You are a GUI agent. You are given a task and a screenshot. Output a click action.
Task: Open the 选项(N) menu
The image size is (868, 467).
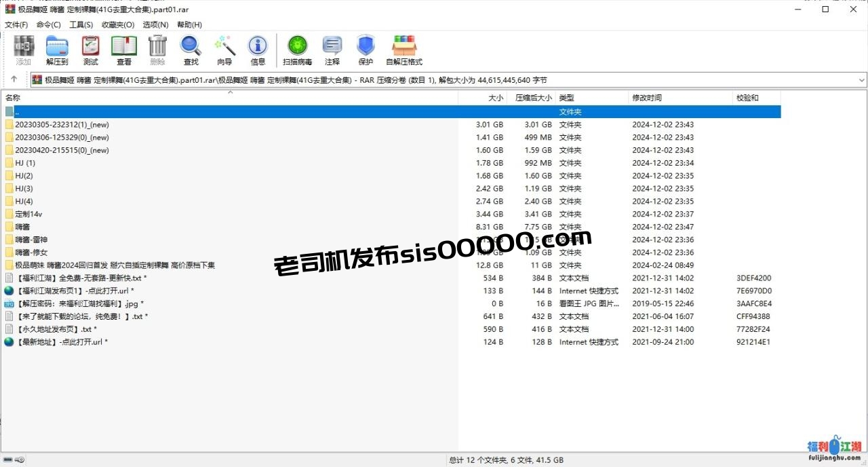click(x=155, y=24)
